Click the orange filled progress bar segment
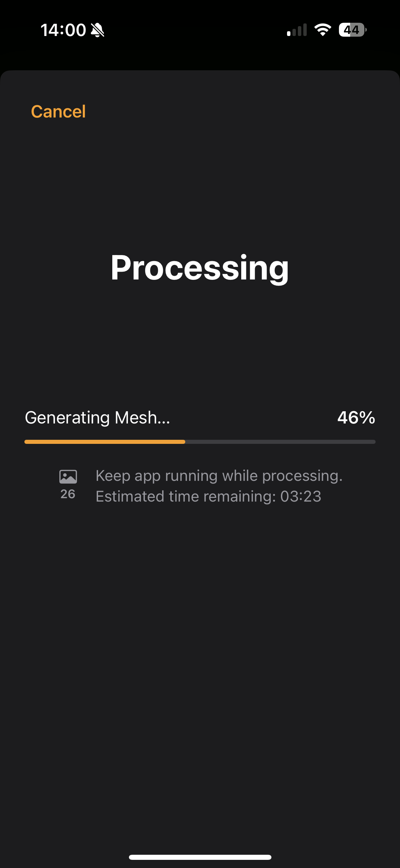 click(104, 442)
